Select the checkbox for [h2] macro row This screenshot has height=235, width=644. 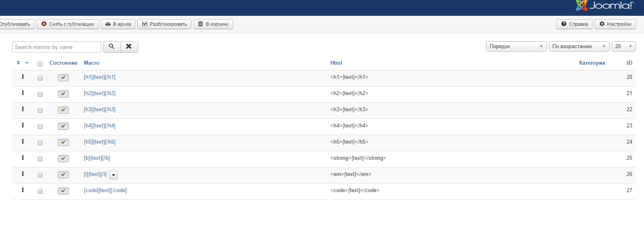40,94
